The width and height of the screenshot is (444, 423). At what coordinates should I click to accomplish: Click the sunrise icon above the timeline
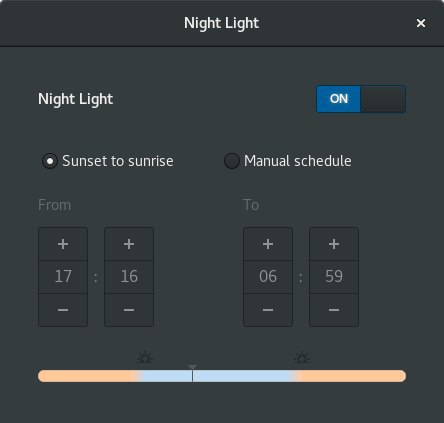point(302,357)
